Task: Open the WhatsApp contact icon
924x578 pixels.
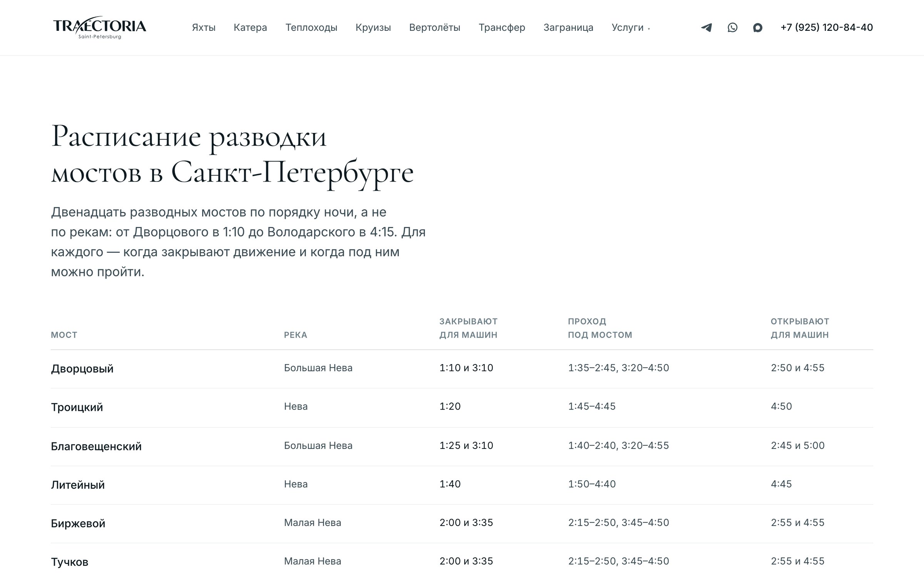Action: click(732, 27)
